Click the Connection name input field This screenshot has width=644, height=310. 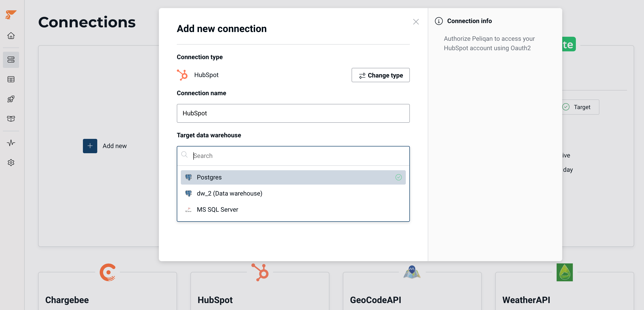tap(293, 113)
